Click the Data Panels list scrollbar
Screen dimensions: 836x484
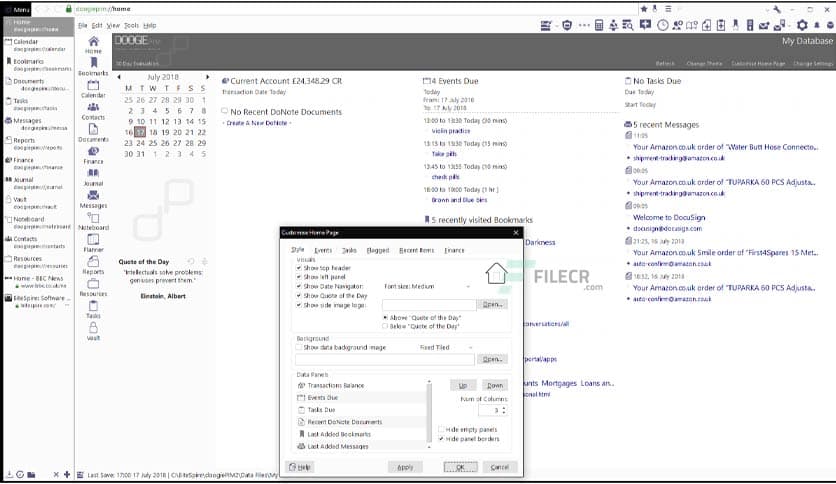[x=429, y=414]
